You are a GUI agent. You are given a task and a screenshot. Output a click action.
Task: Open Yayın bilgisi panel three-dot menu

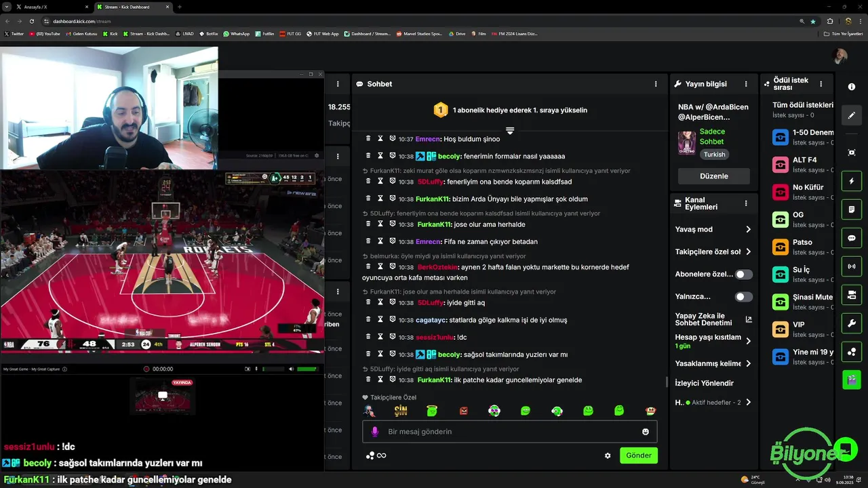point(746,84)
